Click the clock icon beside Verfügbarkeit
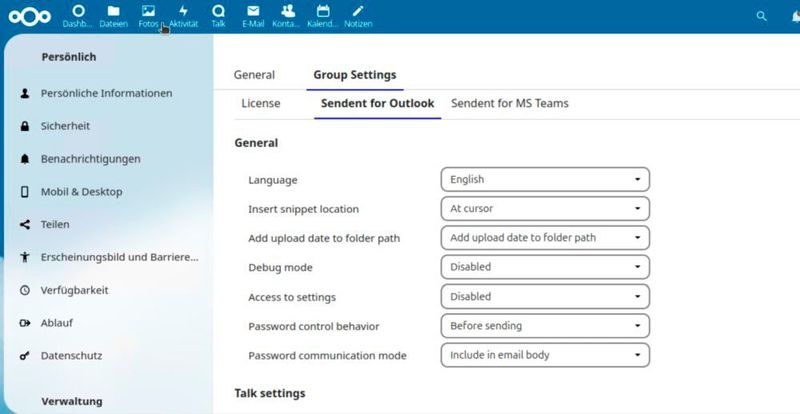 pos(24,290)
